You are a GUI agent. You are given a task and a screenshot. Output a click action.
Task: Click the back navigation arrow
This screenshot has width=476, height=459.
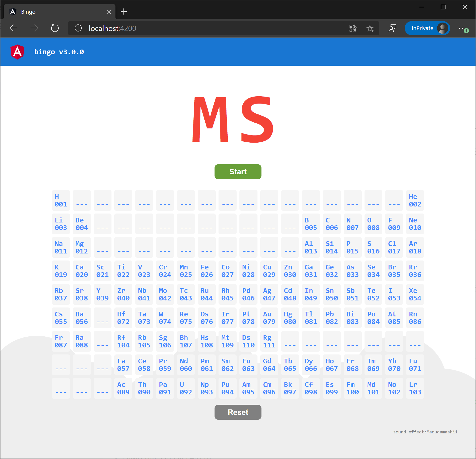[14, 28]
